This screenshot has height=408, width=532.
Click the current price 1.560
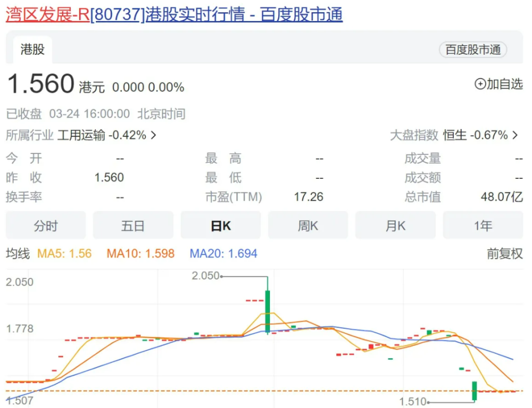[40, 84]
